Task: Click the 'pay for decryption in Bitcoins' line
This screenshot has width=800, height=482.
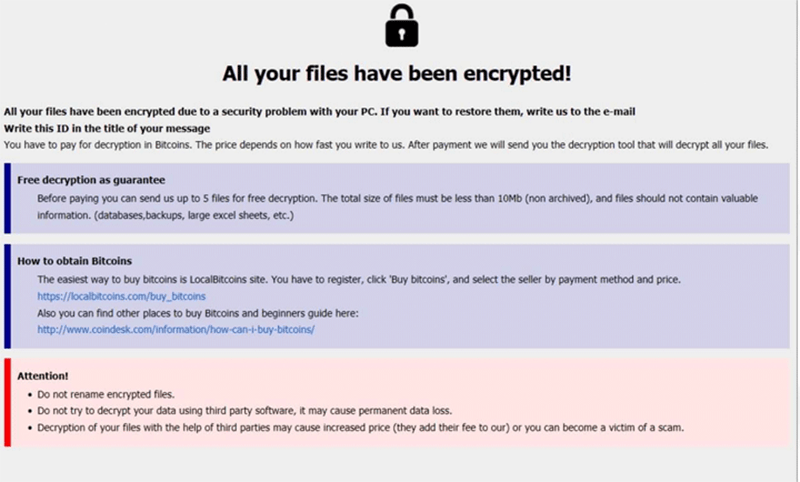Action: [x=385, y=145]
